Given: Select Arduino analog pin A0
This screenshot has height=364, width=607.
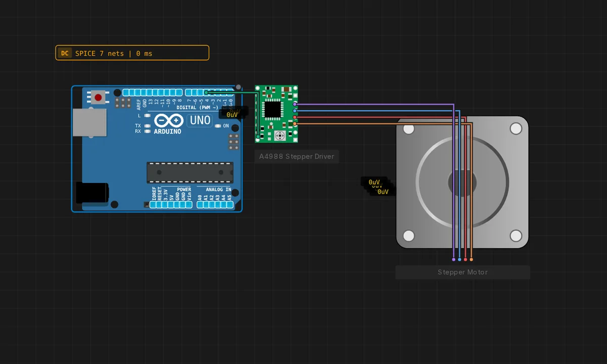Looking at the screenshot, I should pos(200,205).
